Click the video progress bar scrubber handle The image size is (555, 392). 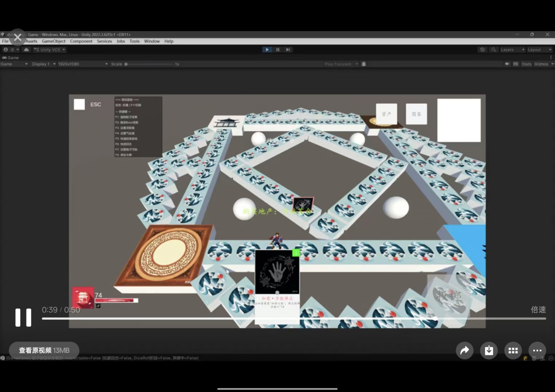click(435, 319)
